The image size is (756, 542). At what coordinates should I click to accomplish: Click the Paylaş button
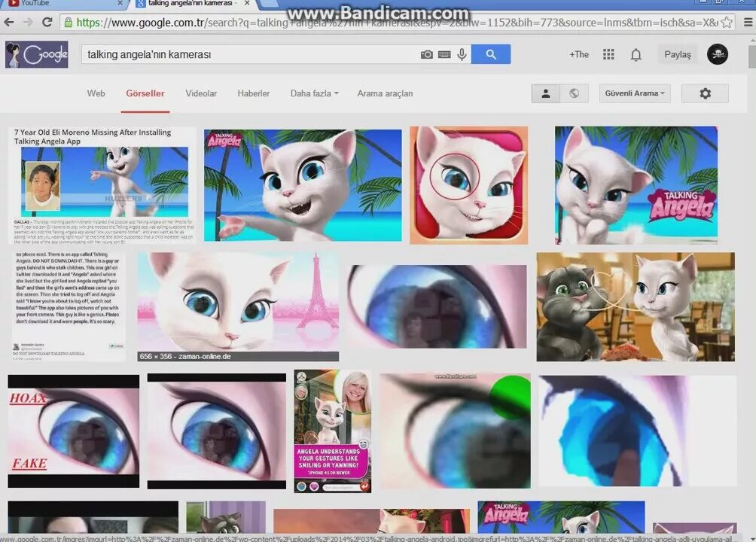pos(678,54)
